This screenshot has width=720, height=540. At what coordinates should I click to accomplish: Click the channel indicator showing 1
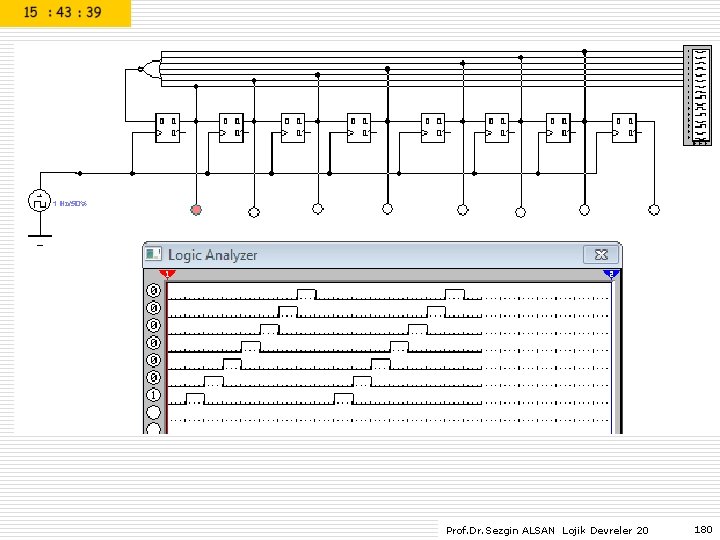click(154, 395)
